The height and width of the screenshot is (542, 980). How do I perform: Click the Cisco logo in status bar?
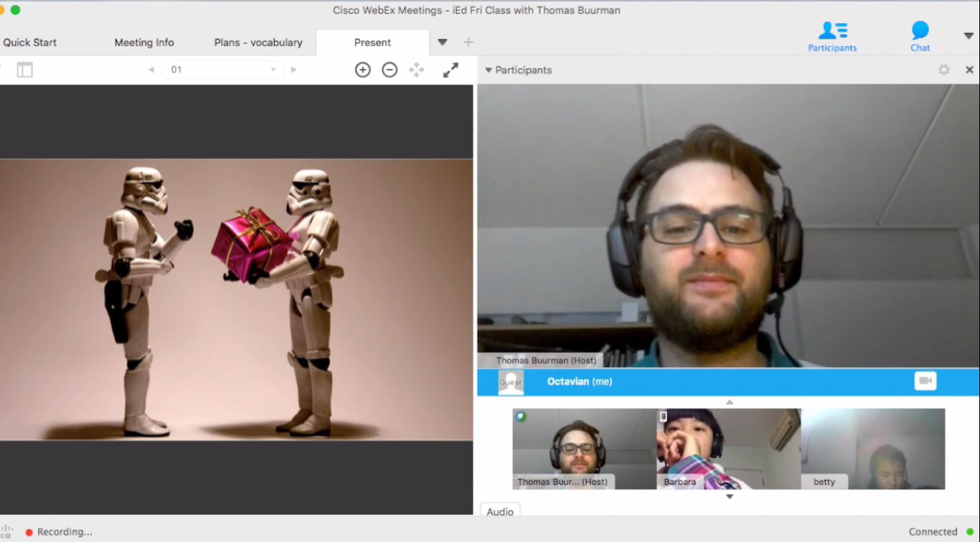tap(7, 531)
